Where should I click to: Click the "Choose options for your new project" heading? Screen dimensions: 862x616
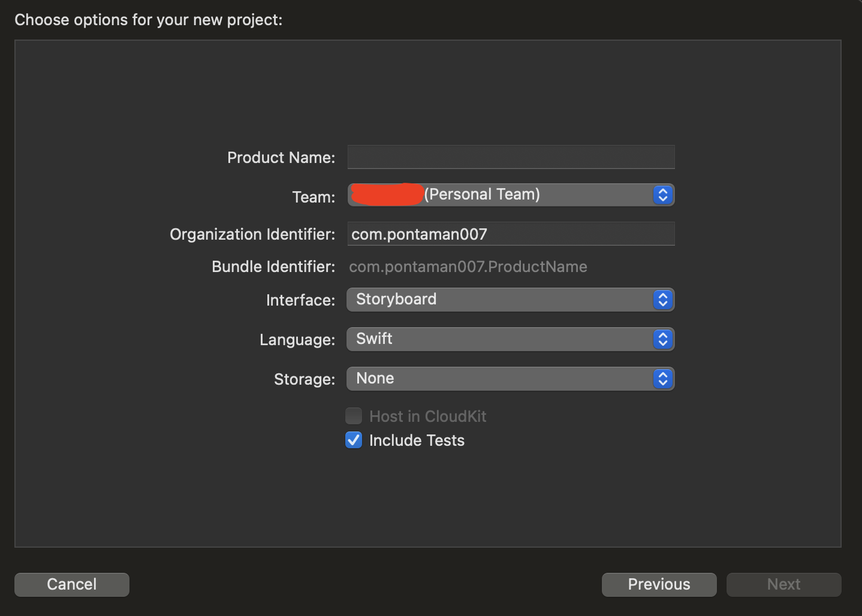(x=148, y=20)
